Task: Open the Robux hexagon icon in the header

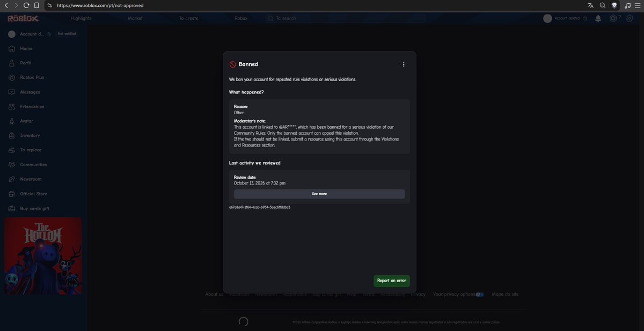Action: (613, 18)
